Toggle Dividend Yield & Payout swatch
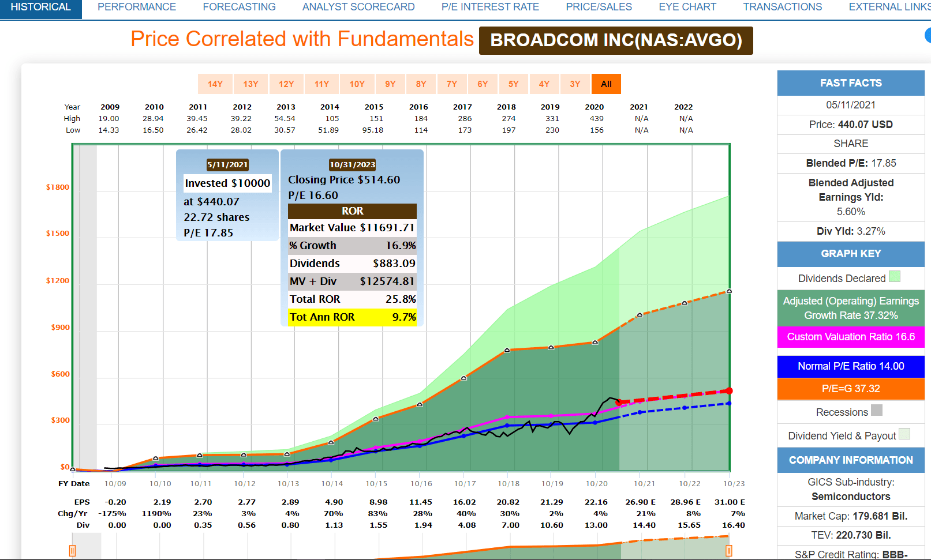 [x=904, y=434]
